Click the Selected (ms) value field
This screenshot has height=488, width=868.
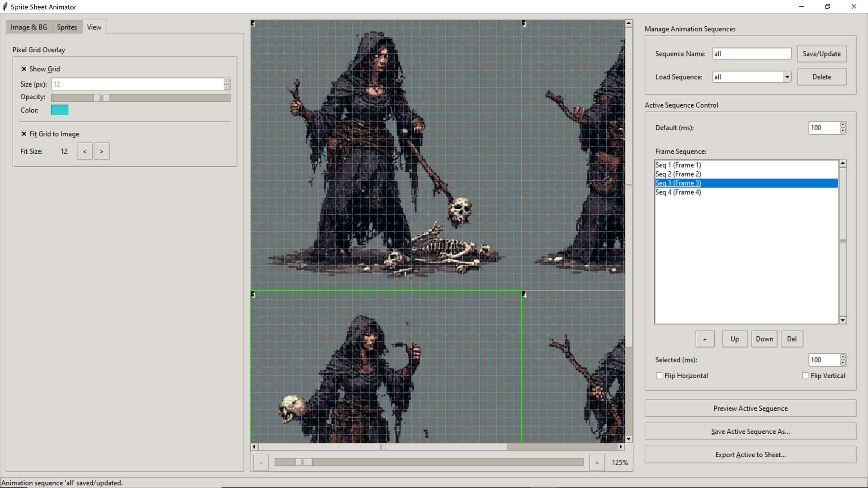824,360
